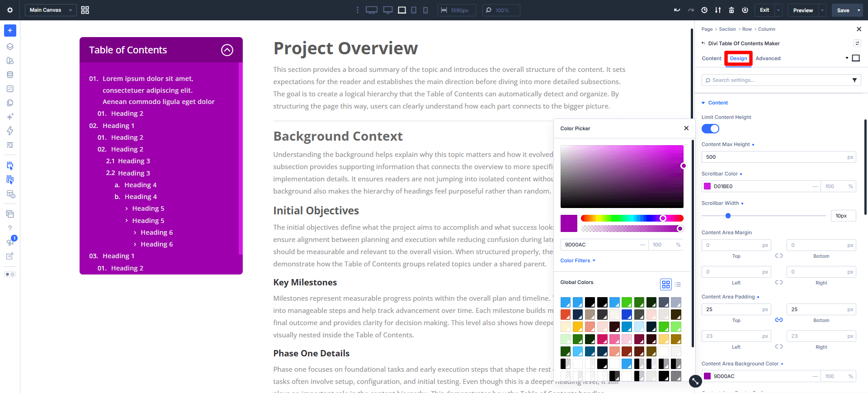Click the sparkle AI icon in left sidebar
Image resolution: width=868 pixels, height=393 pixels.
pos(10,117)
